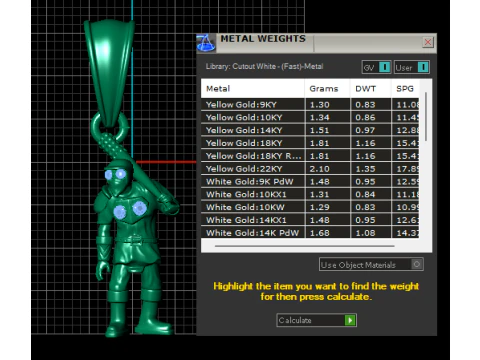480x360 pixels.
Task: Click the vertical scrollbar of metals table
Action: tap(426, 117)
